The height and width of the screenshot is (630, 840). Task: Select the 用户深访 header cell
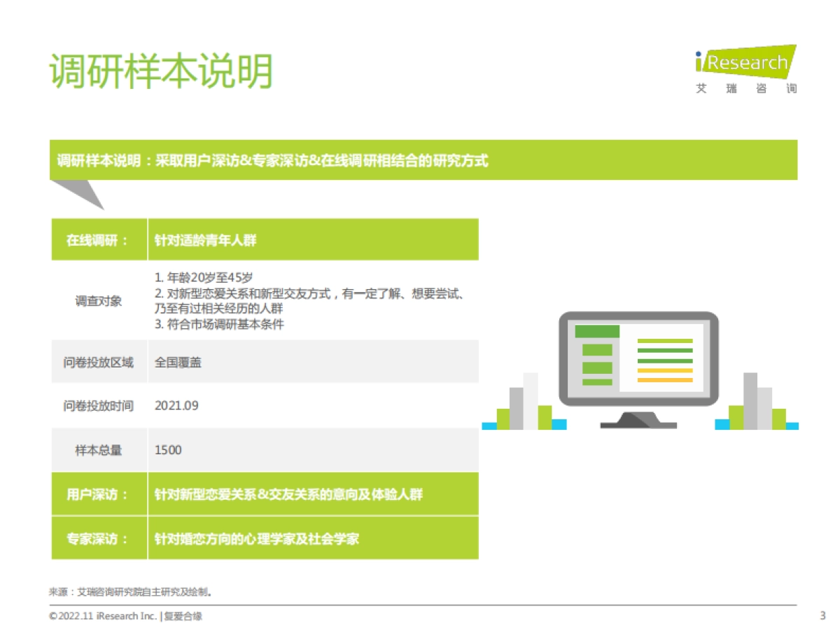(98, 493)
